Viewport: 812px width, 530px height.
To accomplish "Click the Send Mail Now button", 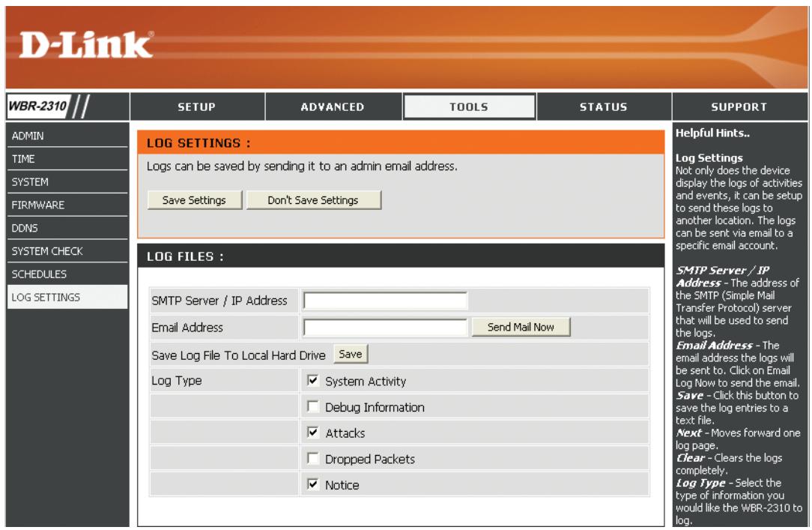I will 521,327.
